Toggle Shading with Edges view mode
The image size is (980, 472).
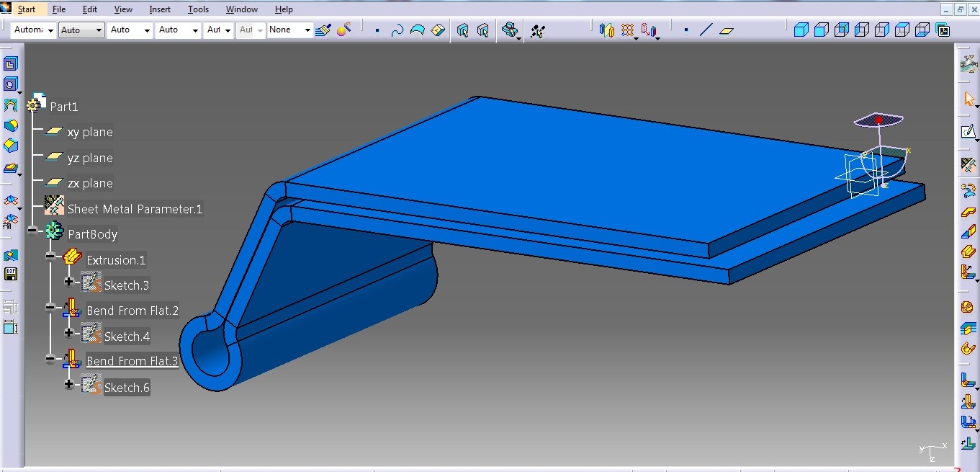click(820, 30)
